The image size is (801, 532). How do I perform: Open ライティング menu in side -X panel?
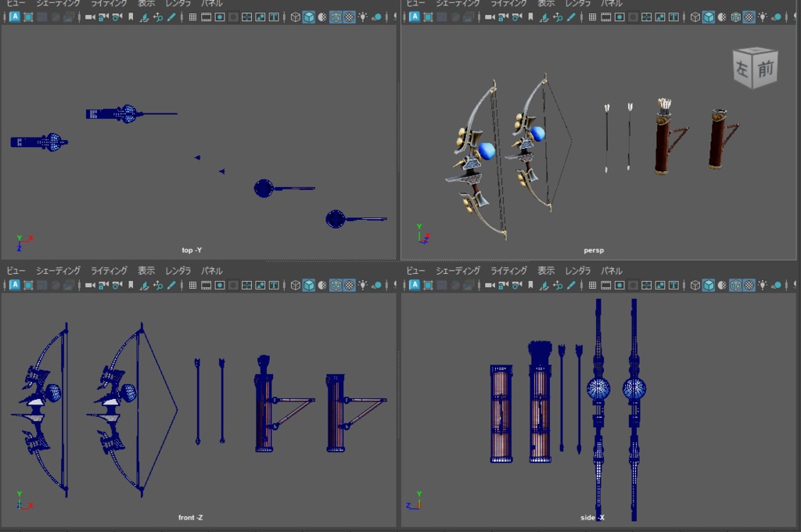508,271
